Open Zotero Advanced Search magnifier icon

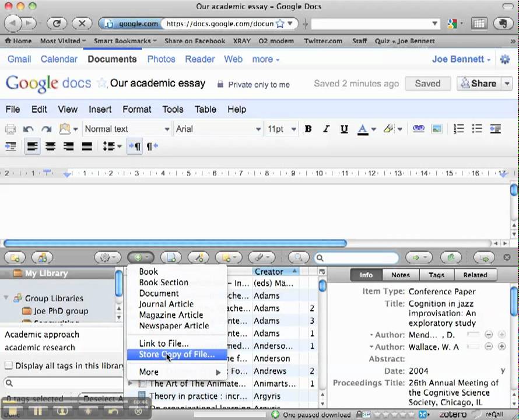click(x=299, y=258)
